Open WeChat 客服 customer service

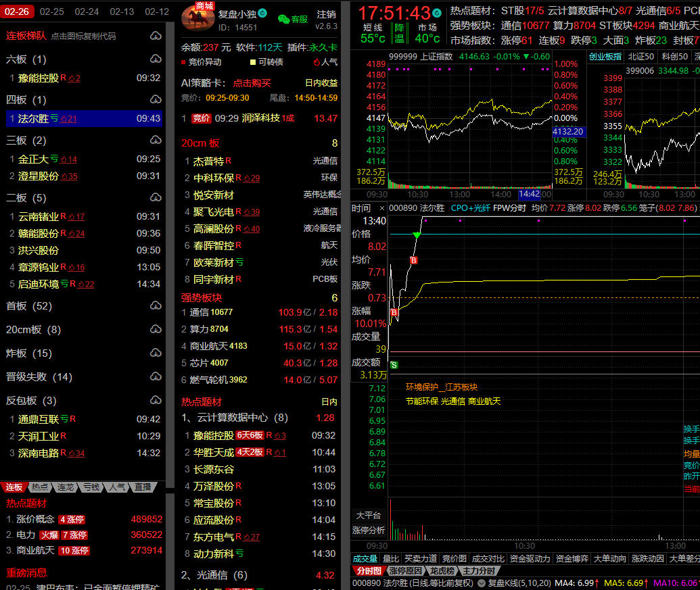[292, 20]
